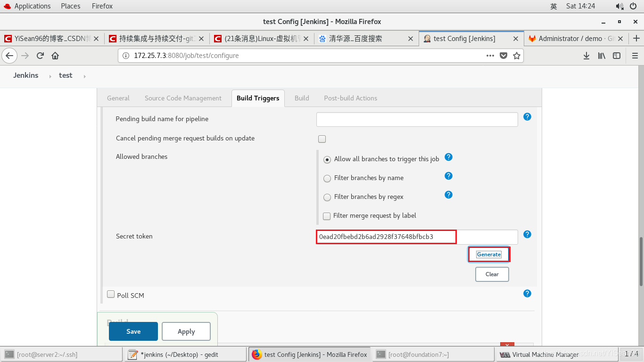Switch to (21条消息)Linux-虚拟机 tab
Screen dimensions: 644x362
[x=262, y=39]
